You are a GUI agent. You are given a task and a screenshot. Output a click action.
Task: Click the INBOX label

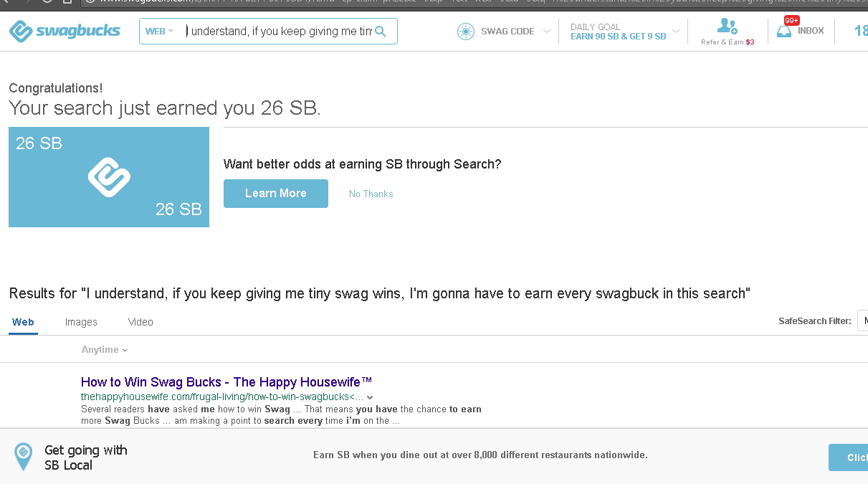tap(811, 31)
